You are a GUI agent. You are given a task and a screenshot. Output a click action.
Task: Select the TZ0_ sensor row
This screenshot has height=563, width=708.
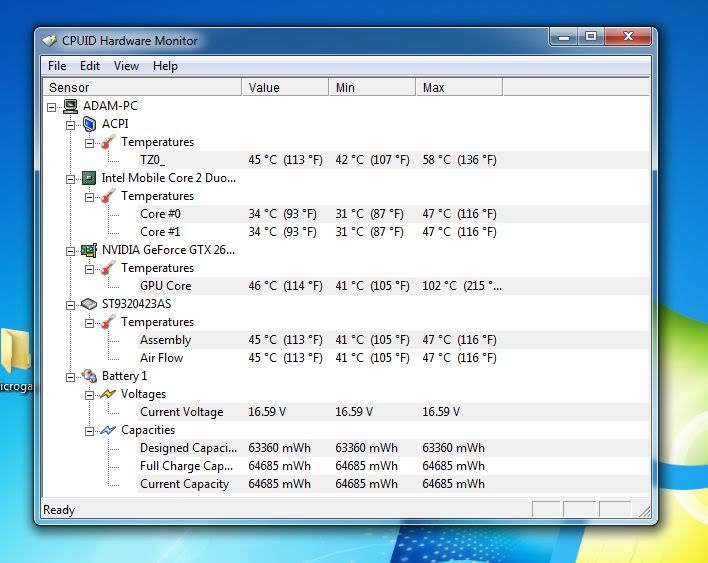point(394,160)
